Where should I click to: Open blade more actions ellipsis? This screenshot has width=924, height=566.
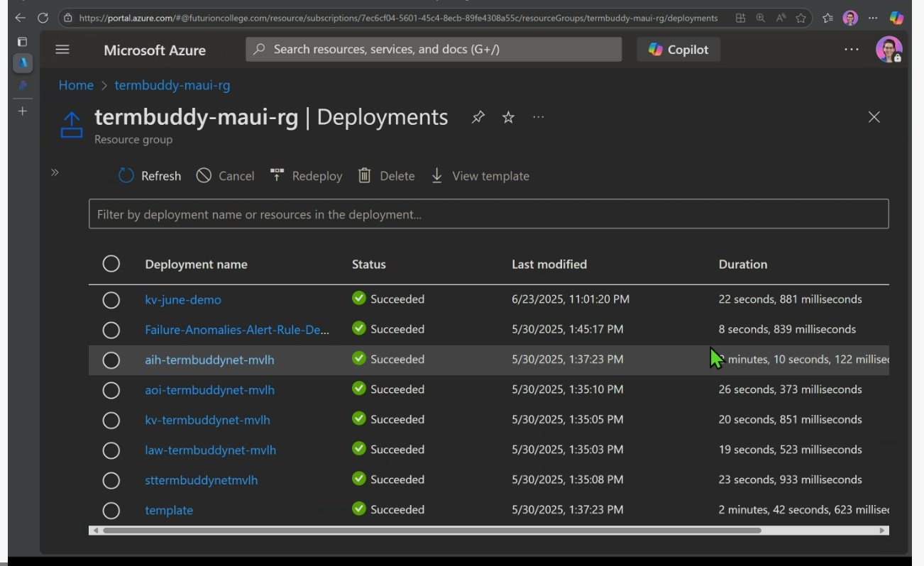click(x=539, y=118)
